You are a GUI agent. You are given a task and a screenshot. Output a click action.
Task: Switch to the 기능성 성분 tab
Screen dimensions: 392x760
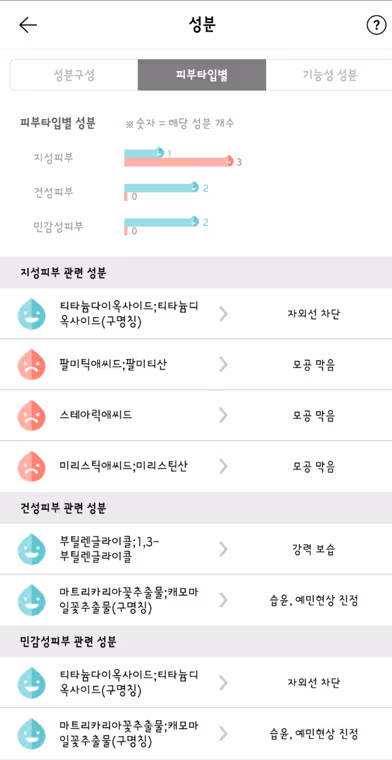tap(330, 75)
